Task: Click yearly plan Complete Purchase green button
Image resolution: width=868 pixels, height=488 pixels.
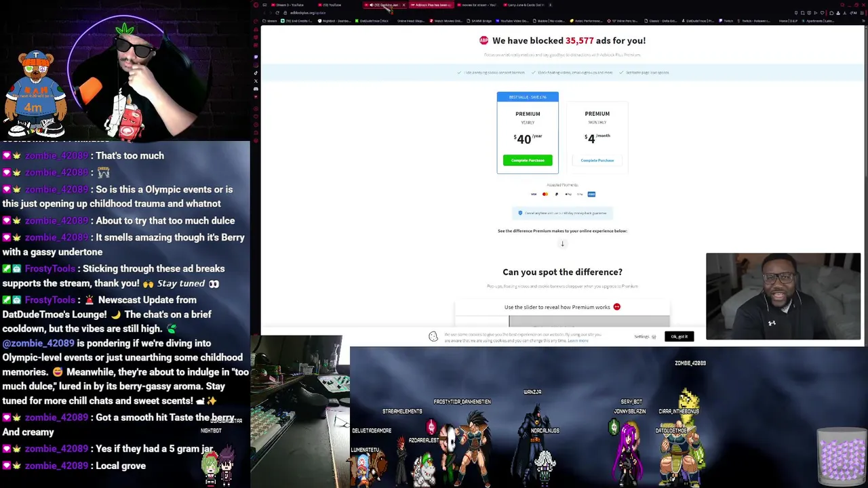Action: (x=528, y=160)
